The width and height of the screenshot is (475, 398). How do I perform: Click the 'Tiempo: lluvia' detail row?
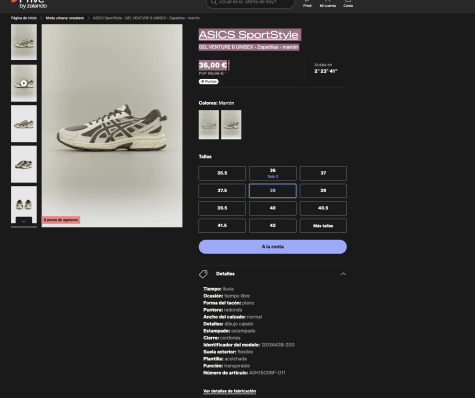click(x=219, y=289)
